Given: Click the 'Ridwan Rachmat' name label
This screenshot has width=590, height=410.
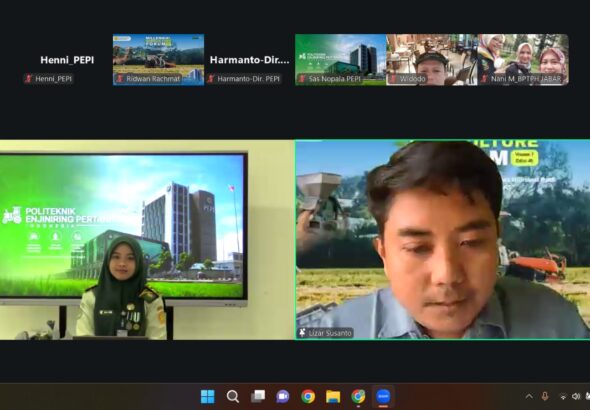Looking at the screenshot, I should pyautogui.click(x=153, y=79).
